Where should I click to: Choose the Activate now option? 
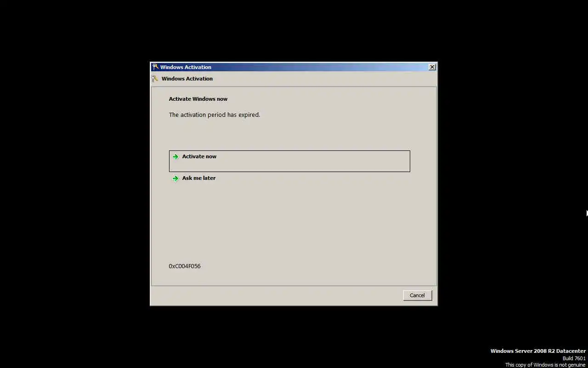tap(289, 161)
